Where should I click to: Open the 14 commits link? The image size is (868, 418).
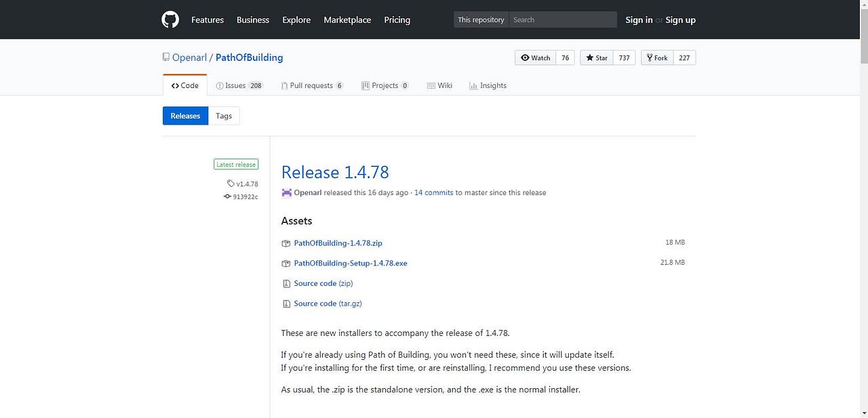tap(434, 192)
